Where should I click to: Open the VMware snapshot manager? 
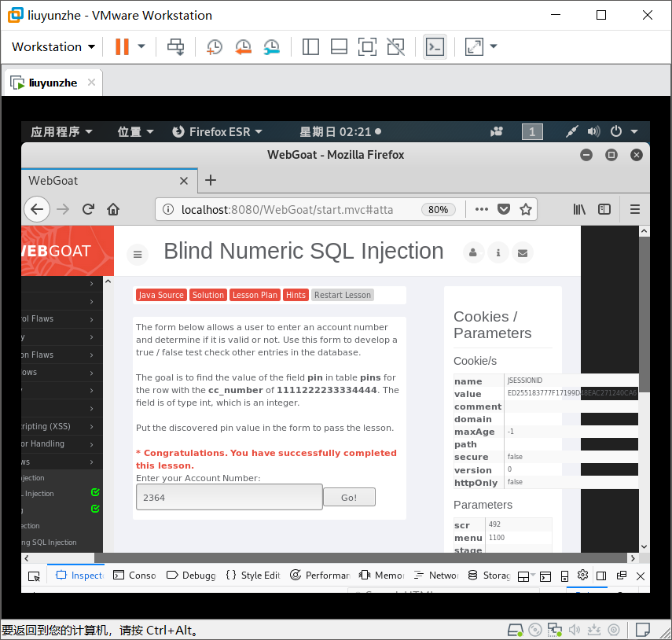pos(272,46)
